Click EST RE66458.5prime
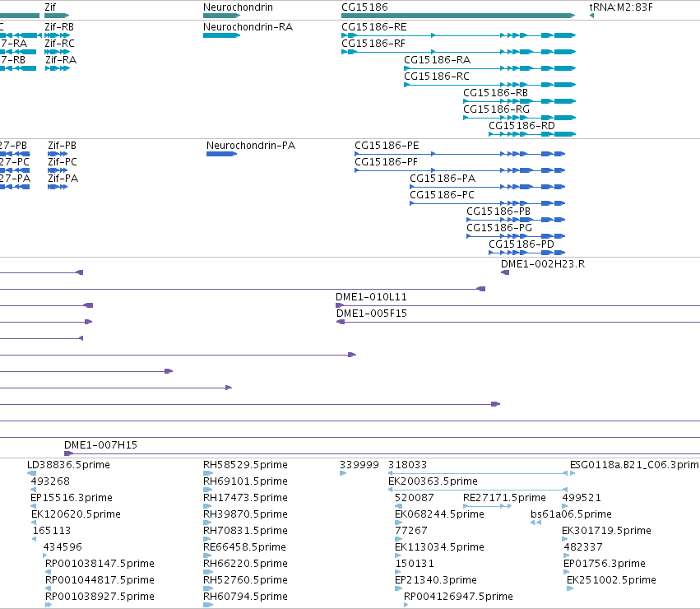700x609 pixels. 244,547
